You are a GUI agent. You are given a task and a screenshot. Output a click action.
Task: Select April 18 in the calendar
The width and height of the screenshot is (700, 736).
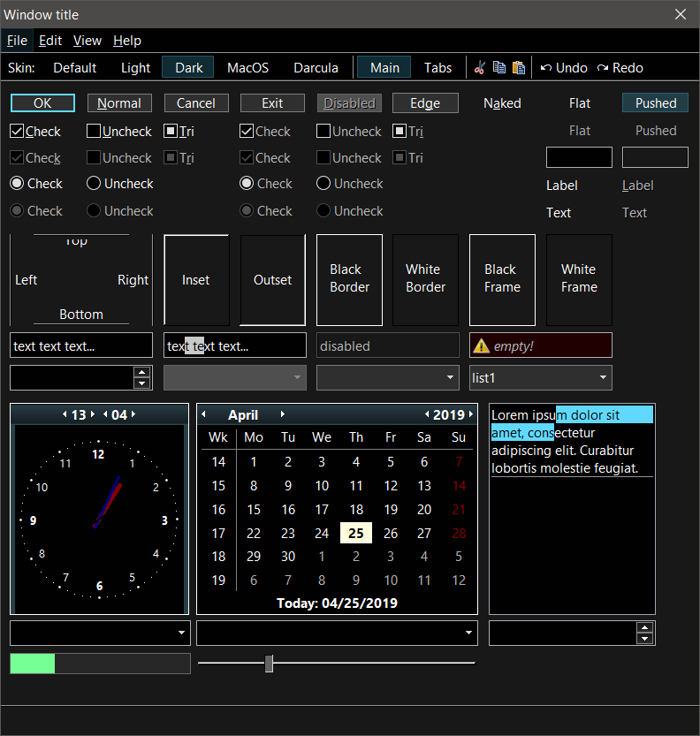click(356, 510)
